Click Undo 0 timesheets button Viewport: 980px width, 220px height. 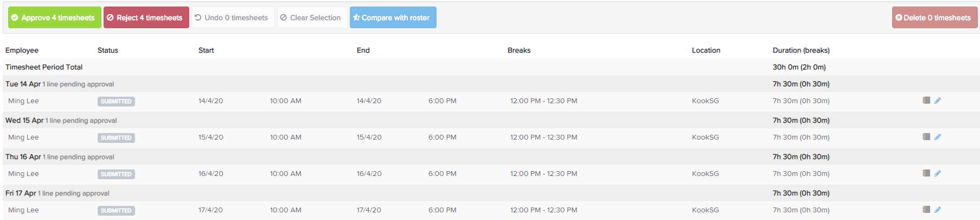pos(233,17)
